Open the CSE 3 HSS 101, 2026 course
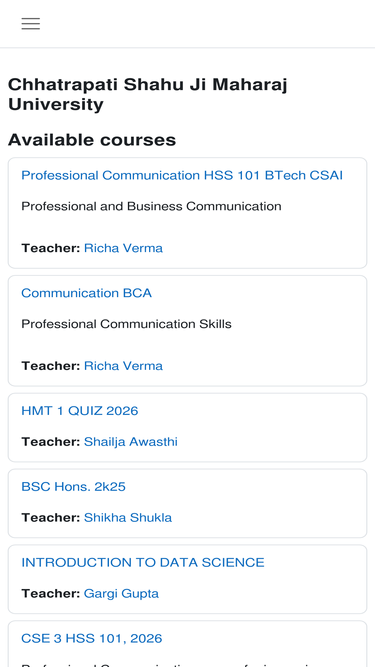375x667 pixels. pos(92,638)
